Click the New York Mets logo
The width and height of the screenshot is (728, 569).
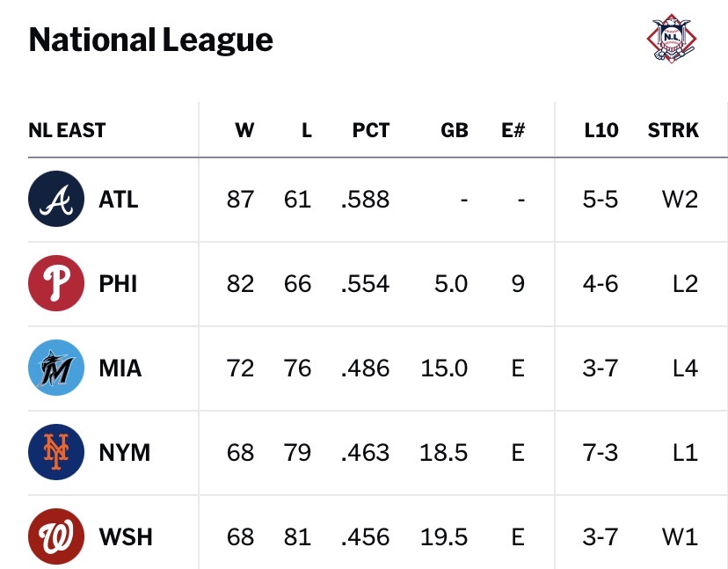pyautogui.click(x=56, y=452)
